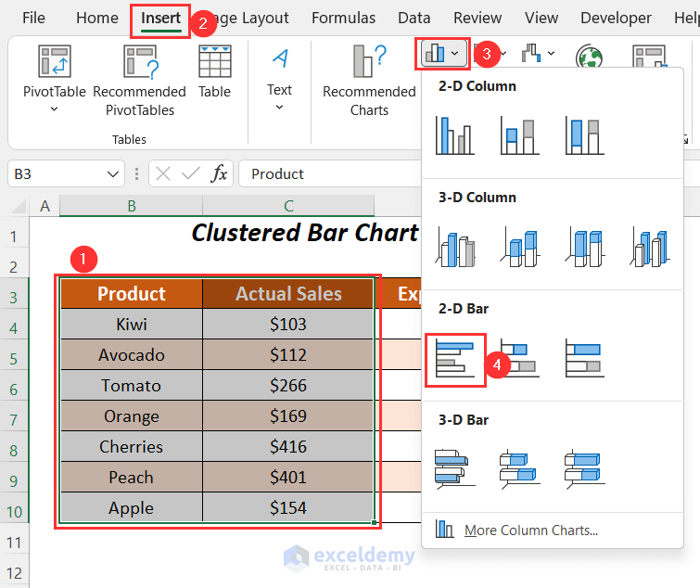Choose the 3-D 100% Stacked Column chart
This screenshot has width=700, height=588.
(584, 247)
